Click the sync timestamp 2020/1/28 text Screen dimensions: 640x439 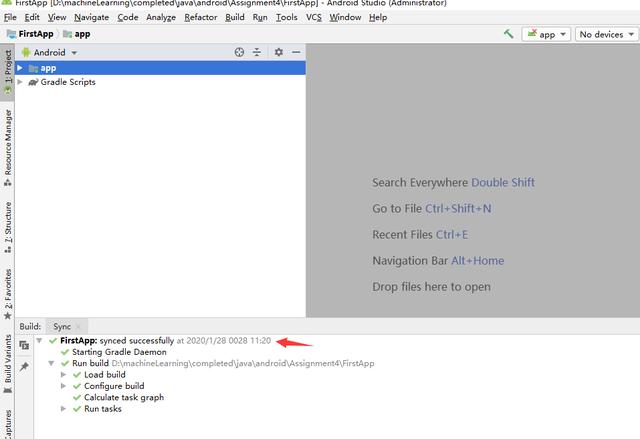pos(224,341)
